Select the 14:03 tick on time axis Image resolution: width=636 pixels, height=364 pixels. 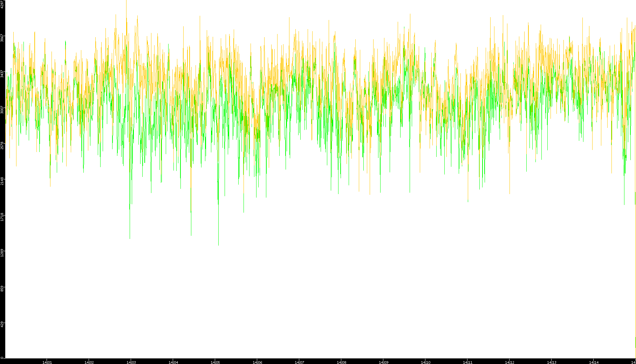131,362
